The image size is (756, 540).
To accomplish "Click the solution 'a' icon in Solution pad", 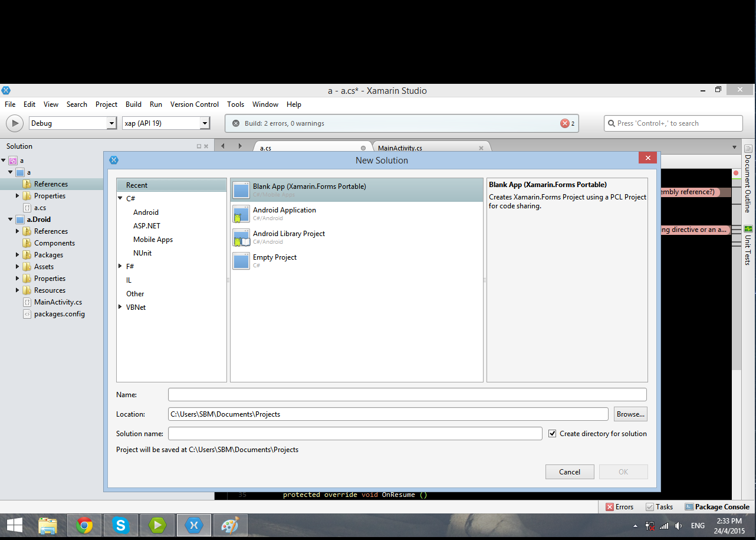I will 13,161.
